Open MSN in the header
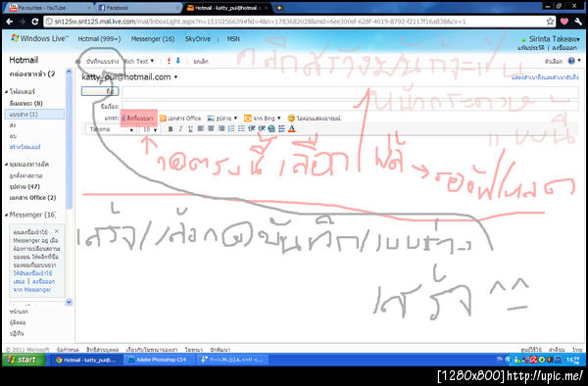This screenshot has height=386, width=588. click(x=233, y=39)
